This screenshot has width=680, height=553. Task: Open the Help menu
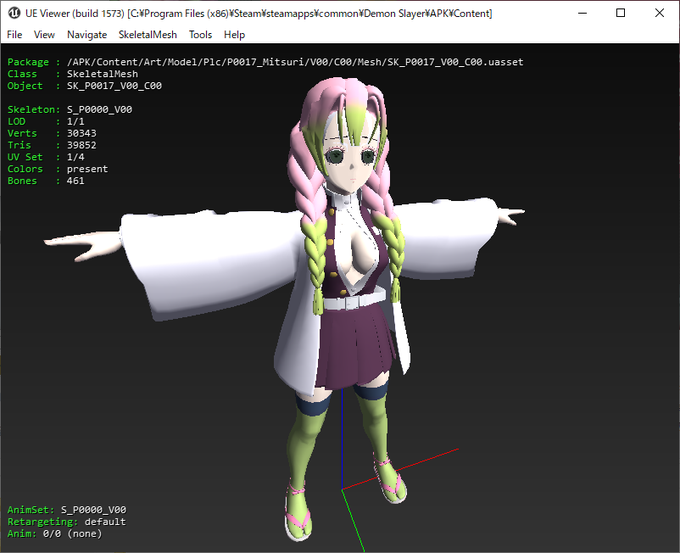pos(234,35)
